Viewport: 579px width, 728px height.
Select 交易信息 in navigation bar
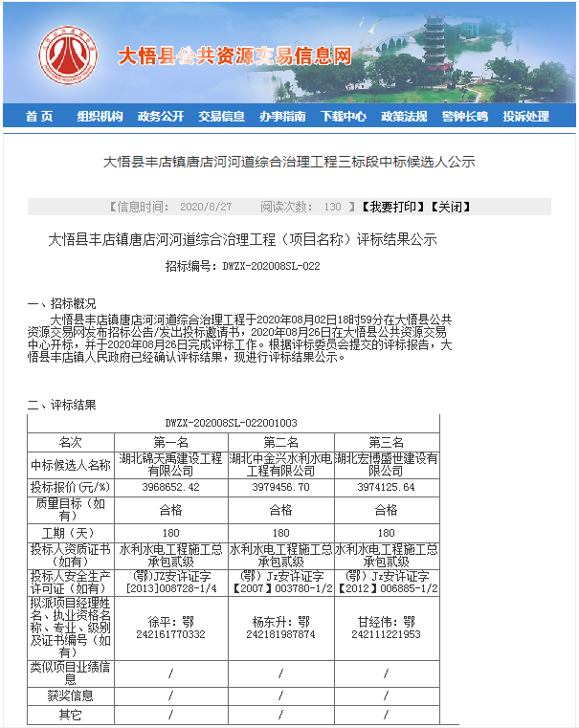221,117
